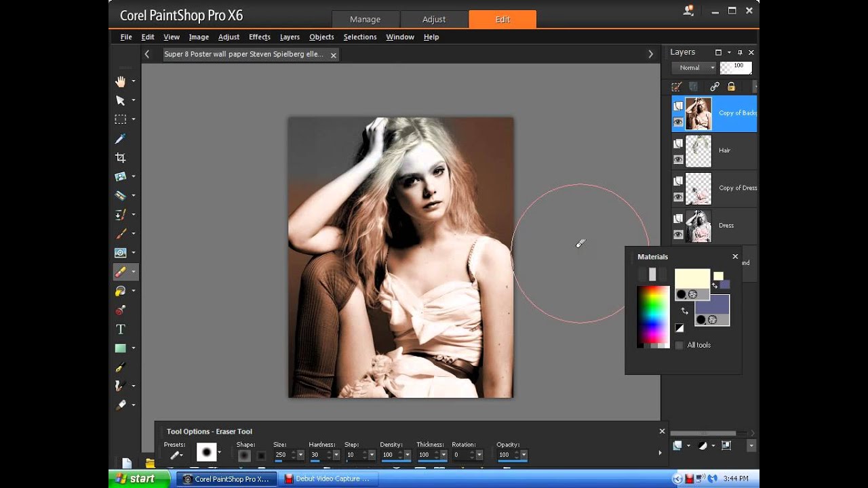The width and height of the screenshot is (868, 488).
Task: Click the layer link icon in Layers palette
Action: [714, 87]
